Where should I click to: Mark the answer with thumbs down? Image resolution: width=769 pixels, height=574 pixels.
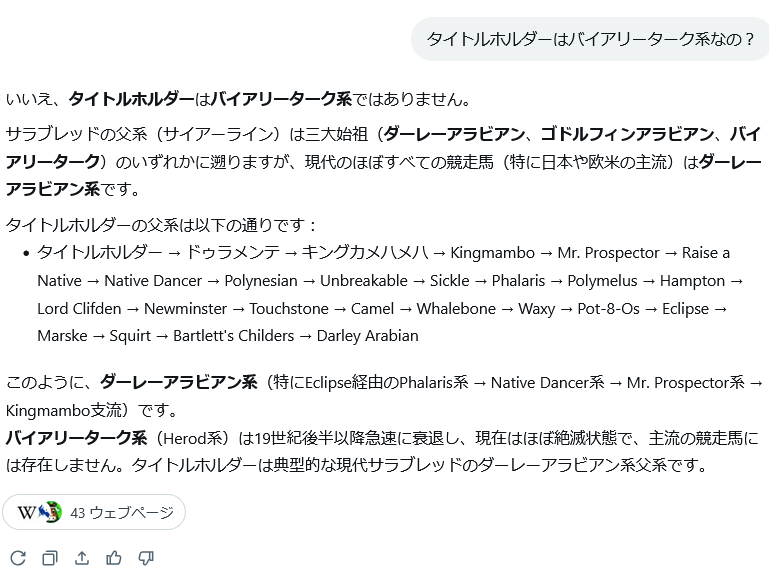(x=146, y=558)
